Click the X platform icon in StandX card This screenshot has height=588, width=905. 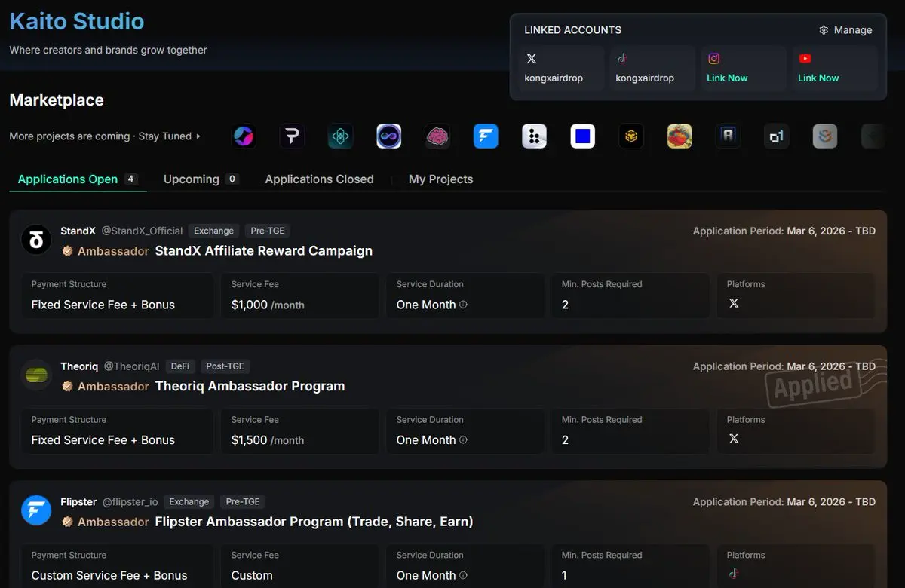coord(734,303)
